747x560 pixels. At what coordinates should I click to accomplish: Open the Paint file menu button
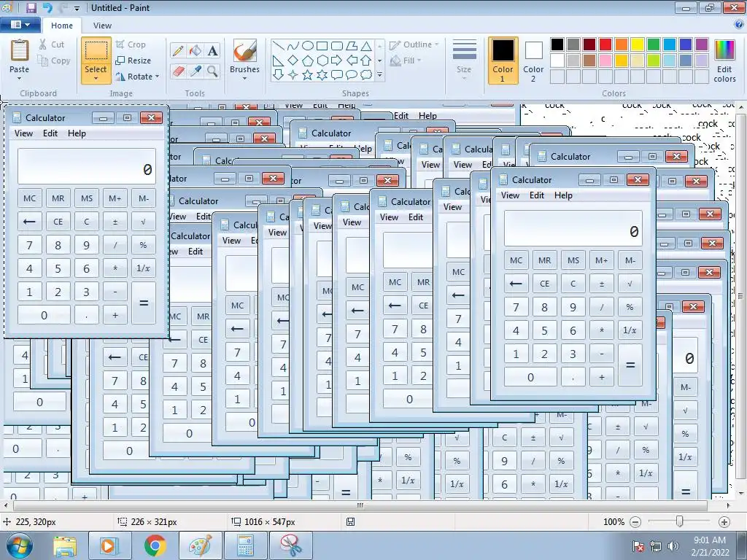20,24
